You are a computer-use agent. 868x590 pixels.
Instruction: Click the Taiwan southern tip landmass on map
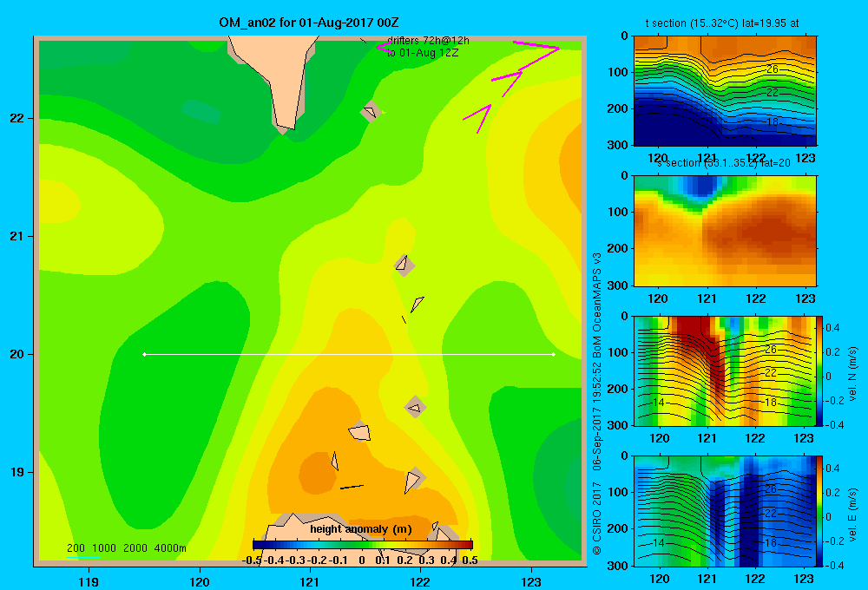(x=279, y=77)
